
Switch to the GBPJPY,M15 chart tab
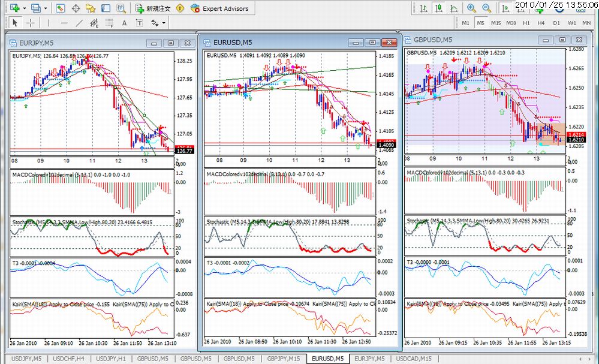click(x=284, y=359)
